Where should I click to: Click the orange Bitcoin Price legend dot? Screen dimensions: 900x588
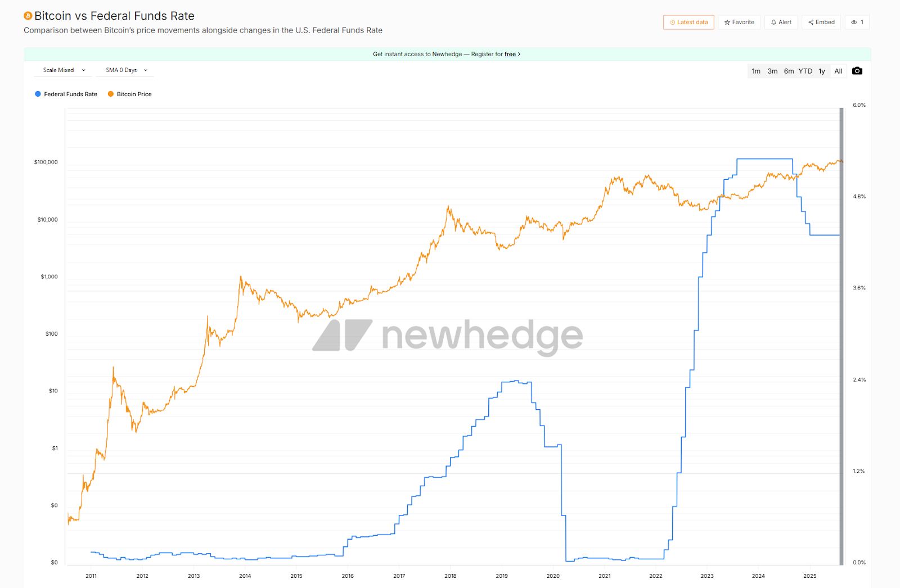pyautogui.click(x=111, y=94)
